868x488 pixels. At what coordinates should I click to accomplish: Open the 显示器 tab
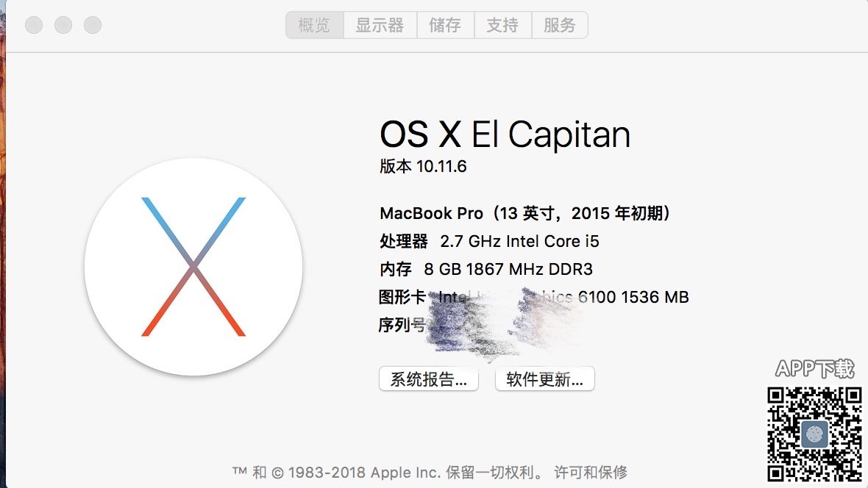[380, 25]
